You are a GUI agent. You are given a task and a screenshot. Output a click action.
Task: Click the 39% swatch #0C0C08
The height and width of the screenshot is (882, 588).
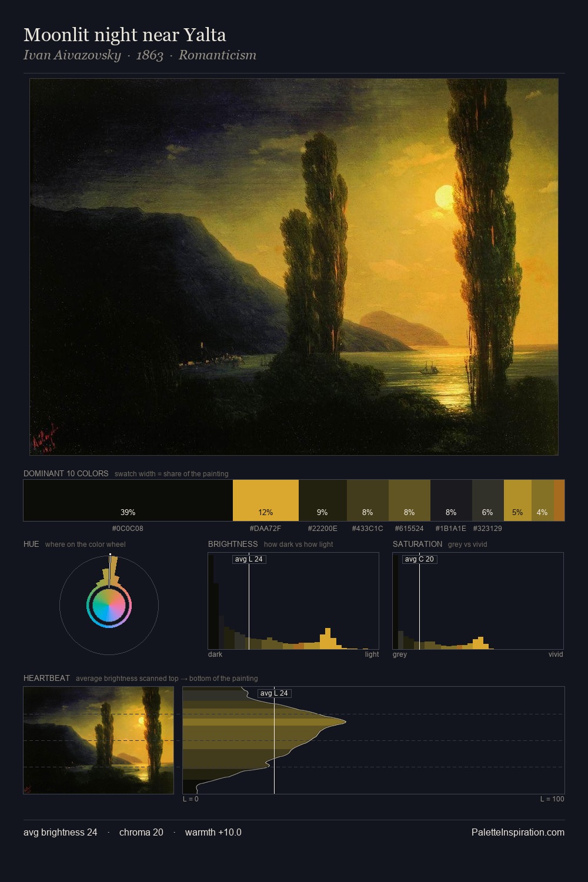click(128, 500)
